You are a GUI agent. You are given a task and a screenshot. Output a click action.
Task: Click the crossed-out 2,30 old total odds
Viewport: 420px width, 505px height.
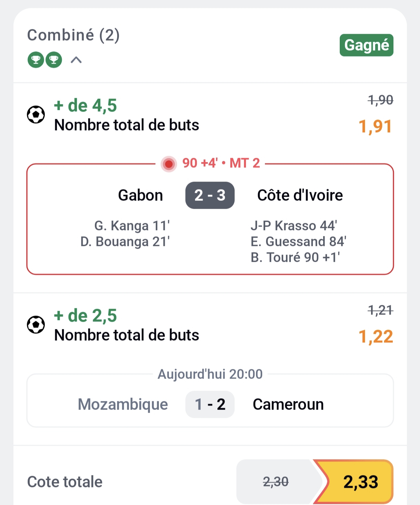pyautogui.click(x=276, y=482)
